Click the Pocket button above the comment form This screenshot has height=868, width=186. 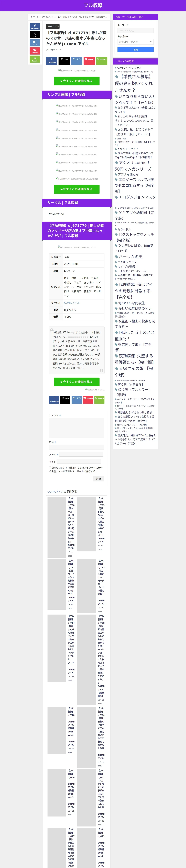[88, 400]
